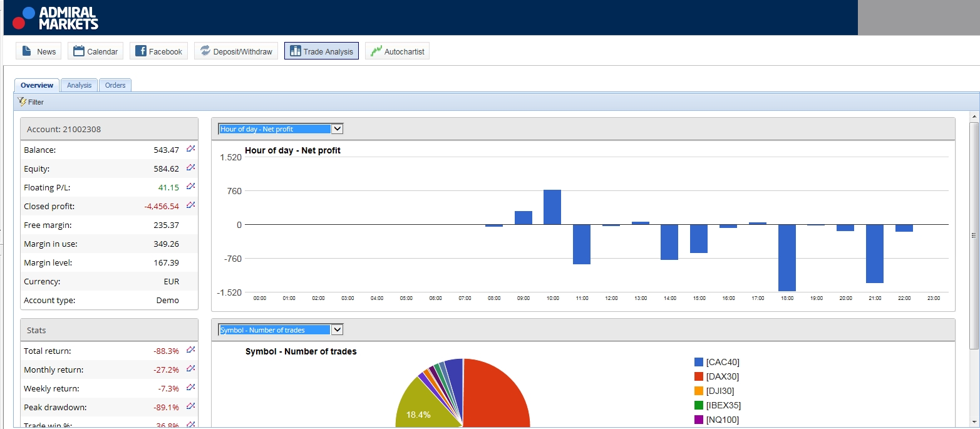Screen dimensions: 980x429
Task: Click the Admiral Markets logo
Action: coord(56,18)
